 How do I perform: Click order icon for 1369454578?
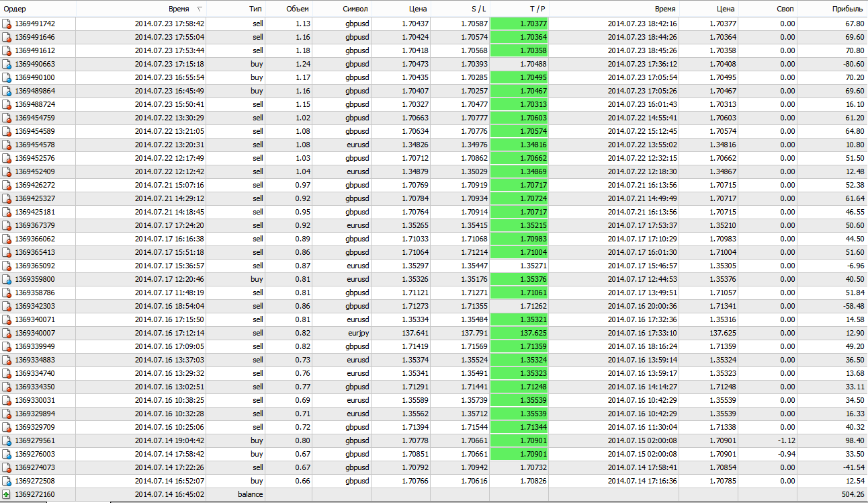coord(7,145)
